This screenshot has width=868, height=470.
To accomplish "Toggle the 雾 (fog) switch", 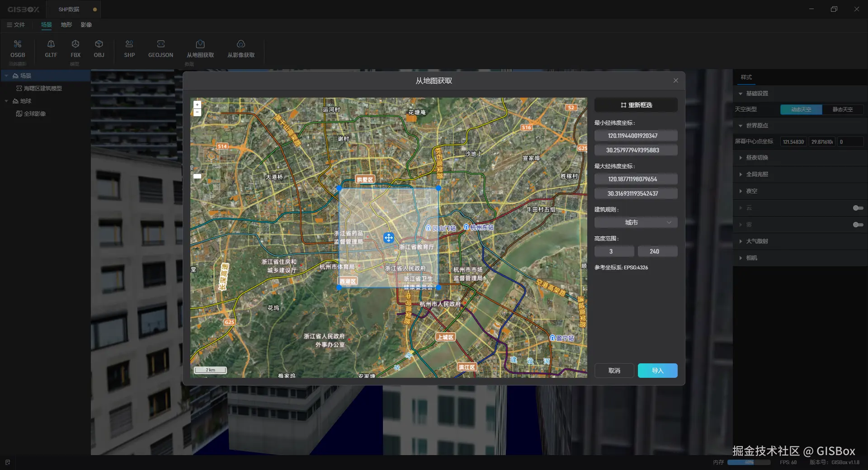I will pos(858,225).
